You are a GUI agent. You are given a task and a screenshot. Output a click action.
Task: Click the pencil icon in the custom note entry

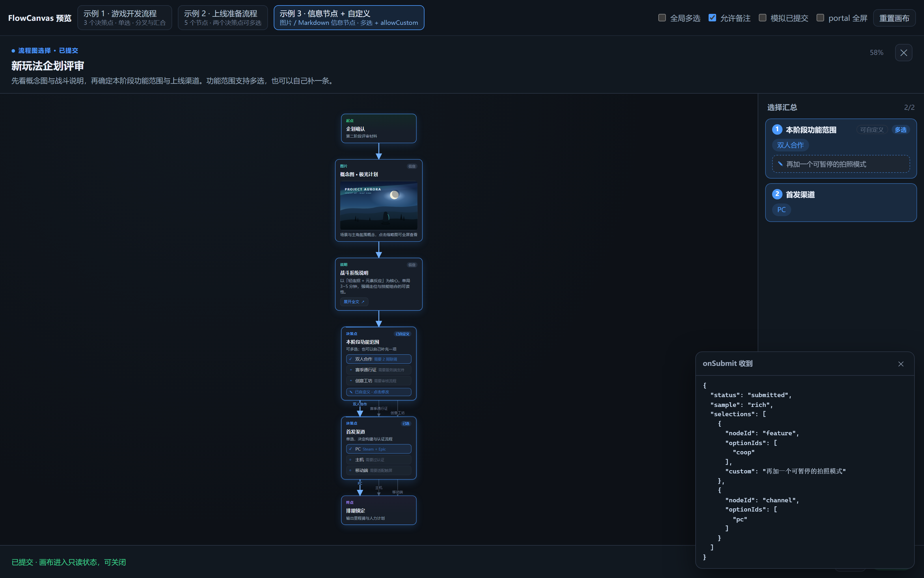point(780,164)
